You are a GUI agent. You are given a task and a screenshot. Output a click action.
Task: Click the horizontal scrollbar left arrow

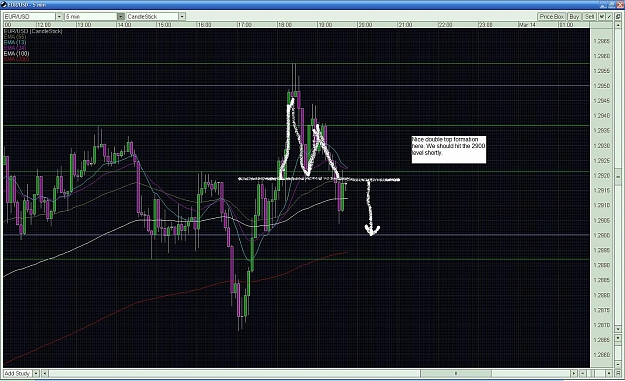[x=45, y=373]
